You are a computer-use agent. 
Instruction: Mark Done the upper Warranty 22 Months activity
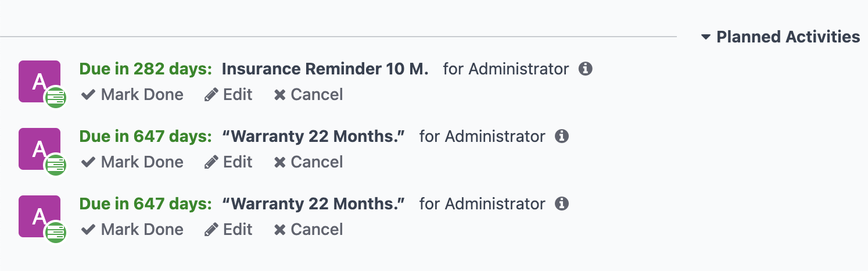(x=132, y=162)
